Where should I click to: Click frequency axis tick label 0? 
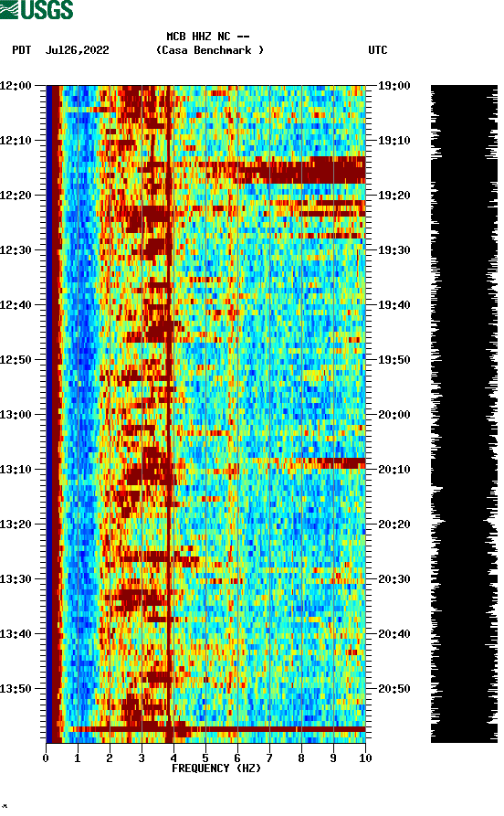(x=46, y=758)
